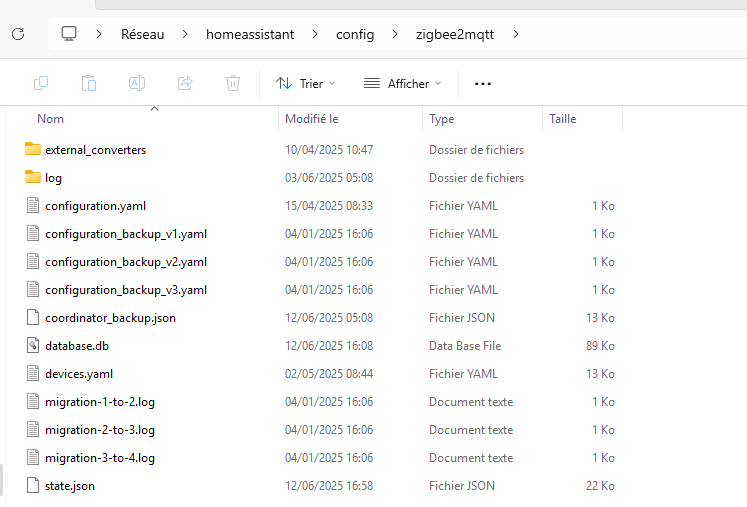Image resolution: width=747 pixels, height=507 pixels.
Task: Click the Paste clipboard icon
Action: click(x=89, y=83)
